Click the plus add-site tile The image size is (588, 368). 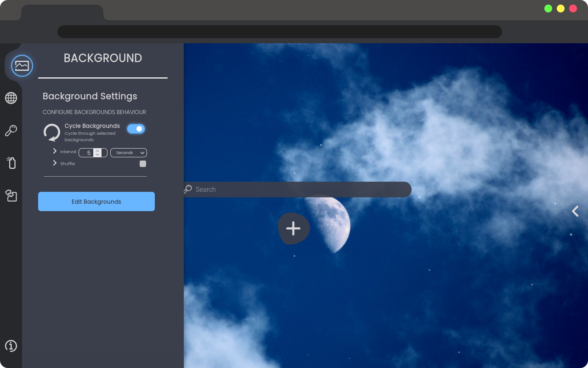[x=294, y=228]
